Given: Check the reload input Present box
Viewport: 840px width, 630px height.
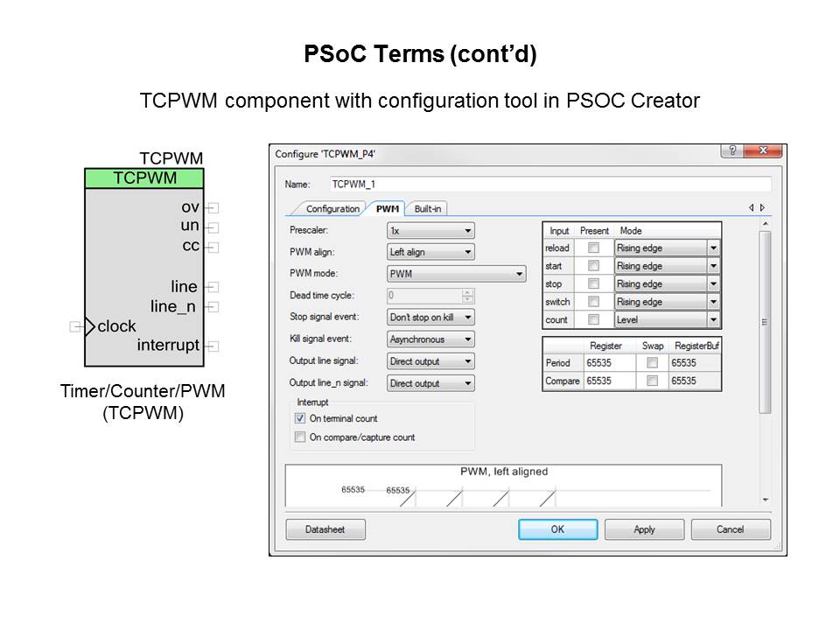Looking at the screenshot, I should (x=594, y=248).
